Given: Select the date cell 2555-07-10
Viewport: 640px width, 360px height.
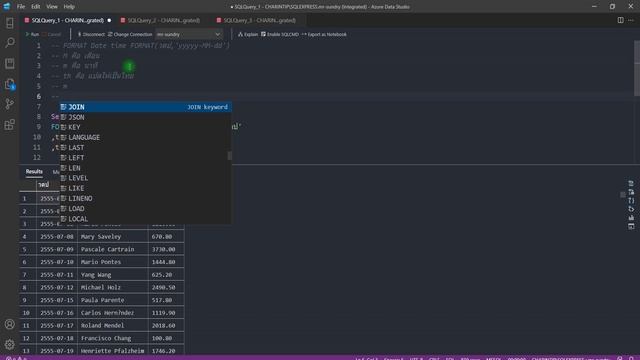Looking at the screenshot, I should pyautogui.click(x=57, y=262).
